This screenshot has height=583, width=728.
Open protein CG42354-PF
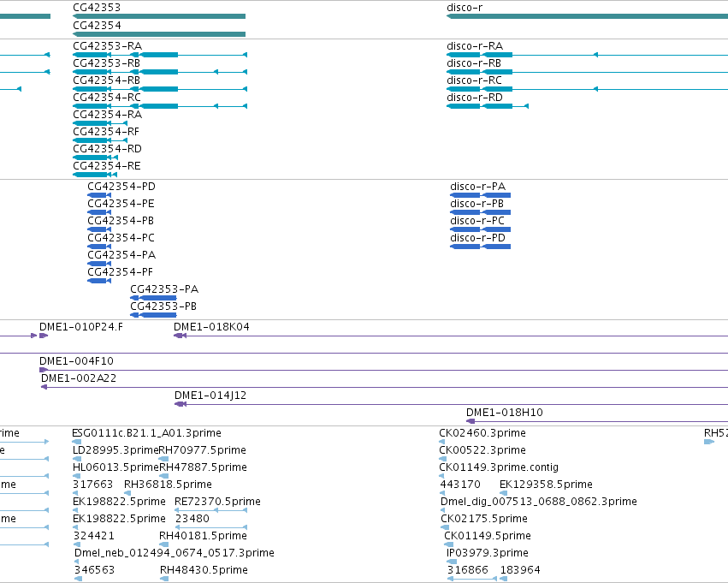120,272
